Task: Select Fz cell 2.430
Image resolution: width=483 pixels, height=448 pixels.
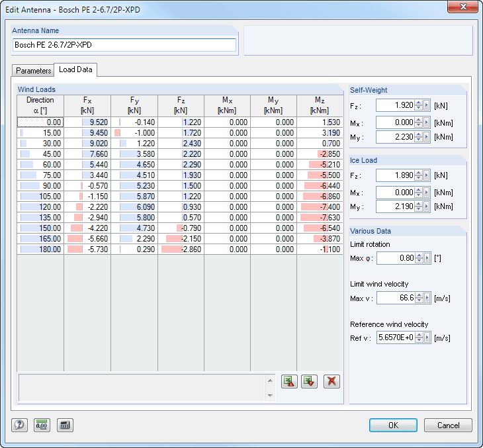Action: [181, 144]
